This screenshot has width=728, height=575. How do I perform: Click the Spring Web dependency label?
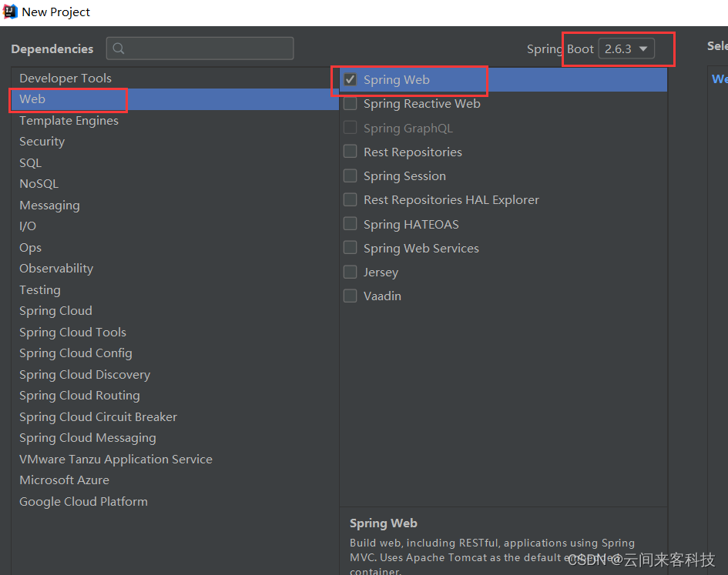point(397,80)
